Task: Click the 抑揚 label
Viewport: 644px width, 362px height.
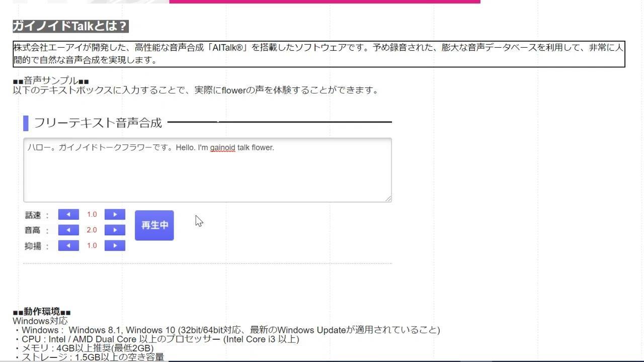Action: [x=33, y=246]
